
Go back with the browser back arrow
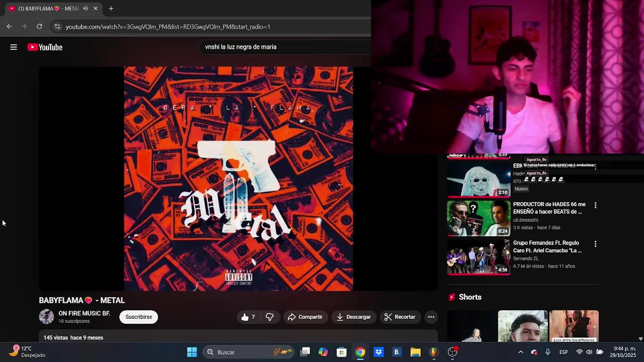click(x=9, y=27)
